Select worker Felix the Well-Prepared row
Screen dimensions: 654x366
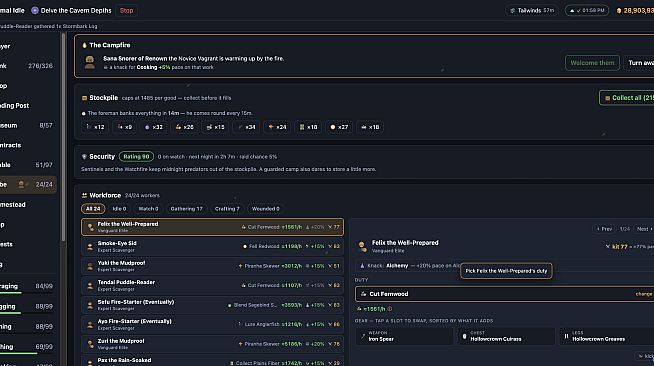(212, 227)
